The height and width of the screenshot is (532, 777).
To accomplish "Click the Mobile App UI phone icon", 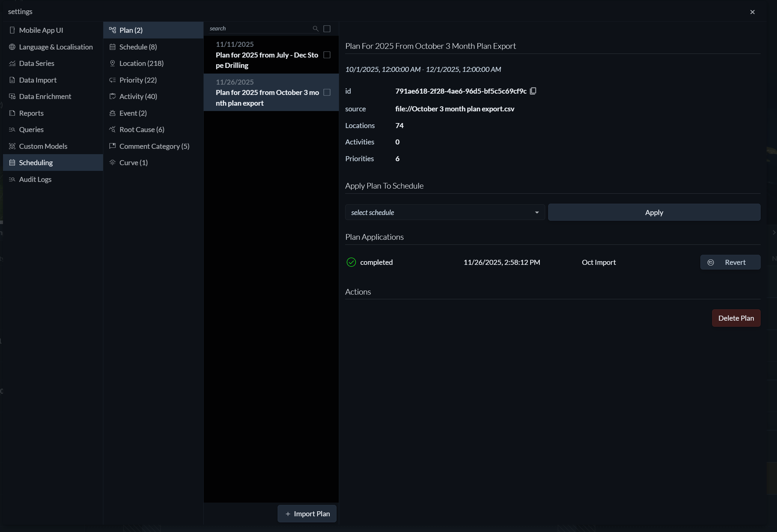I will [x=12, y=30].
